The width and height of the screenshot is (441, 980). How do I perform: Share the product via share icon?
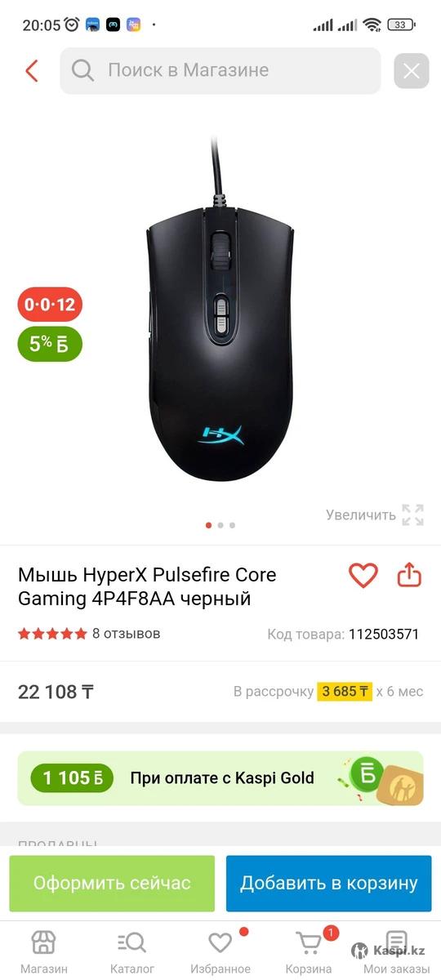point(409,576)
